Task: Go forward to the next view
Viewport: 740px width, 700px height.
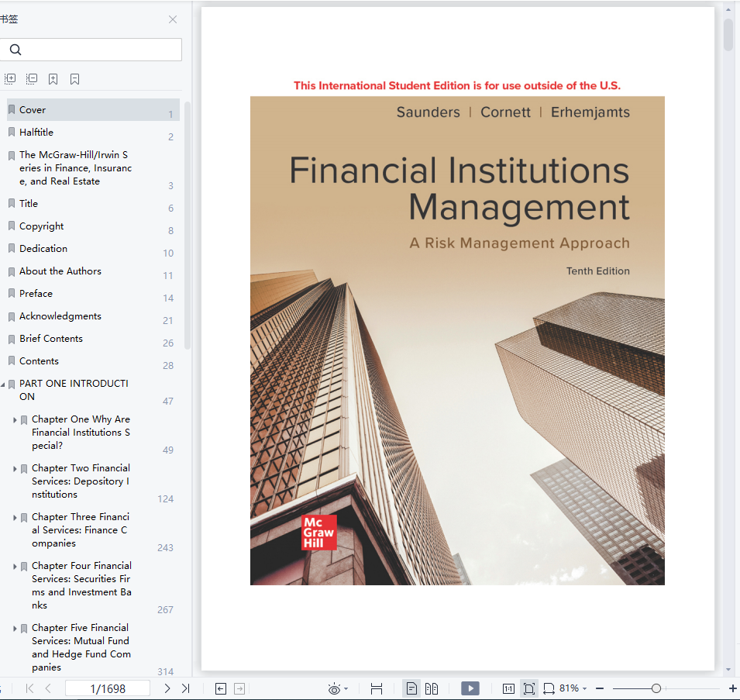Action: pyautogui.click(x=239, y=688)
